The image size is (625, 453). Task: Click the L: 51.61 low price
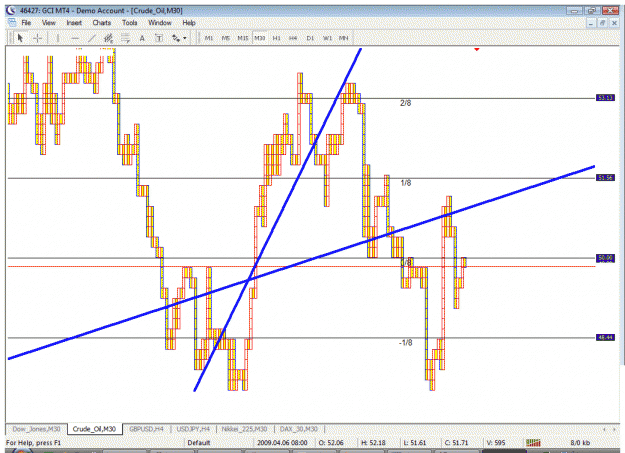pos(415,443)
